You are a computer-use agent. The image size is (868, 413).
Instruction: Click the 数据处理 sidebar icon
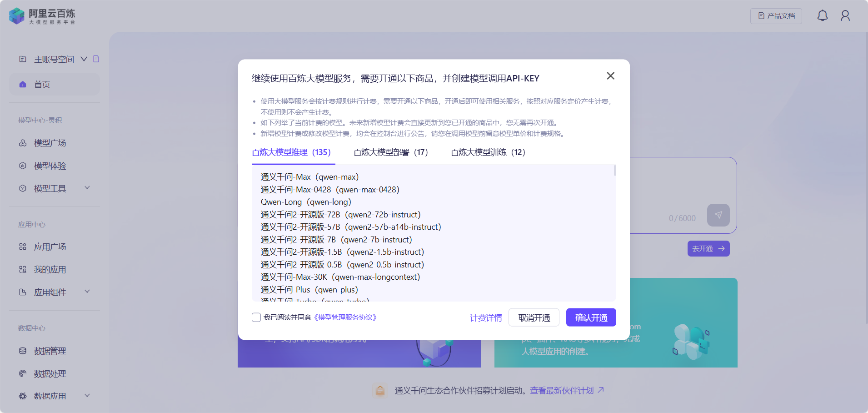click(23, 374)
